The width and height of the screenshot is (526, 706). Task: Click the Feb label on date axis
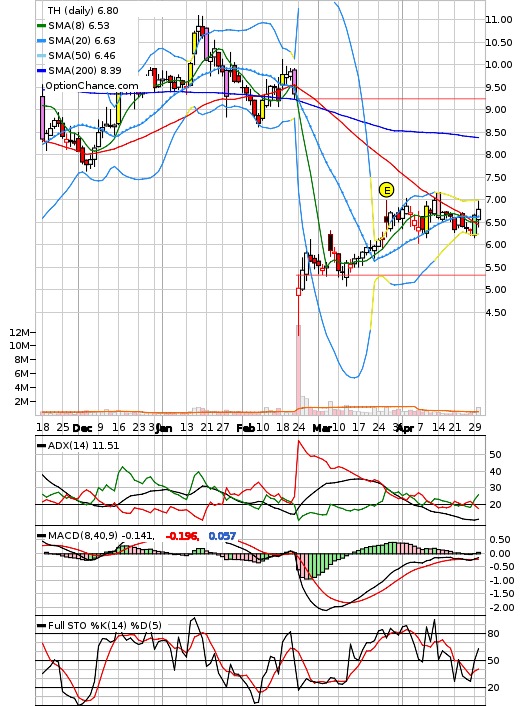click(246, 428)
